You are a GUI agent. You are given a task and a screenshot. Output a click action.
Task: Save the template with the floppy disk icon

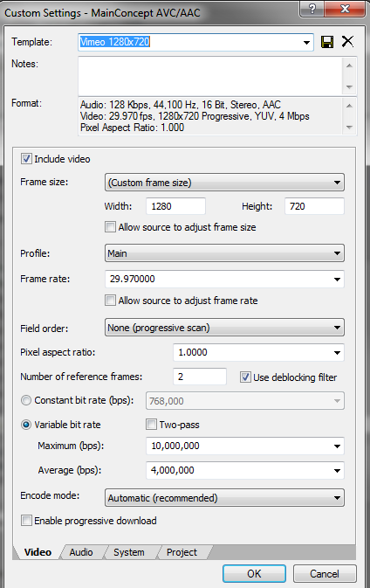tap(327, 42)
